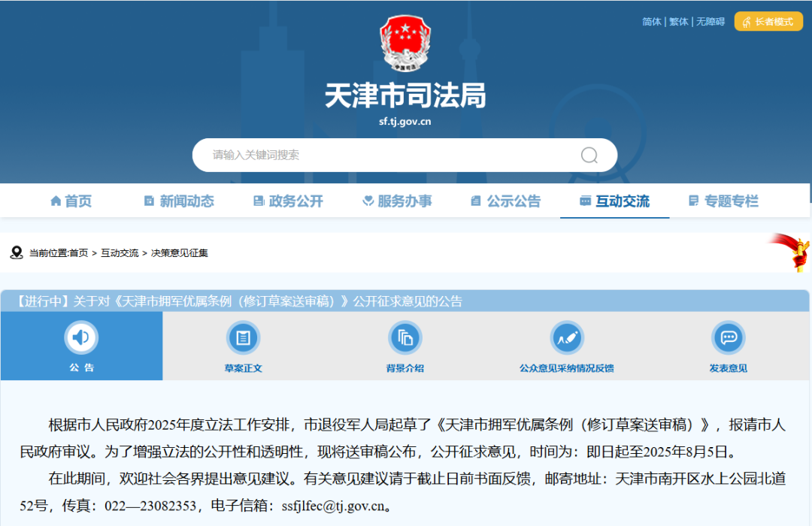Image resolution: width=812 pixels, height=526 pixels.
Task: Click the 互动交流 breadcrumb link
Action: pos(120,253)
